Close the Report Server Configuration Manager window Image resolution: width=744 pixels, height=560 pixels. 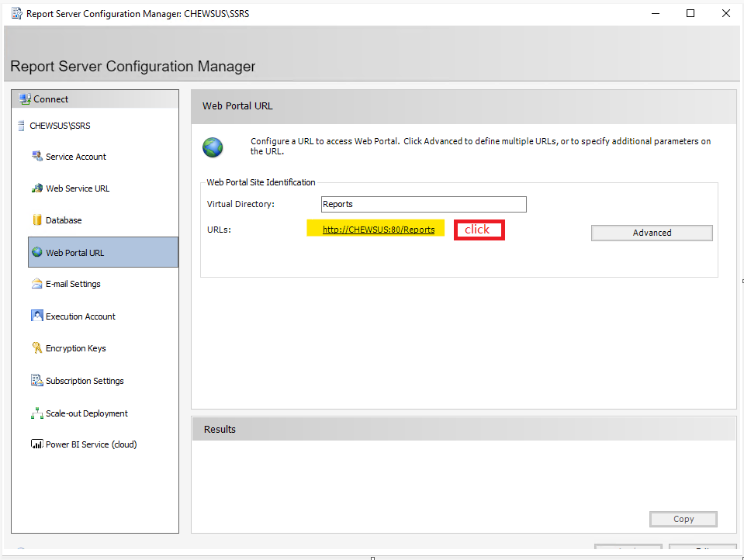click(x=726, y=13)
